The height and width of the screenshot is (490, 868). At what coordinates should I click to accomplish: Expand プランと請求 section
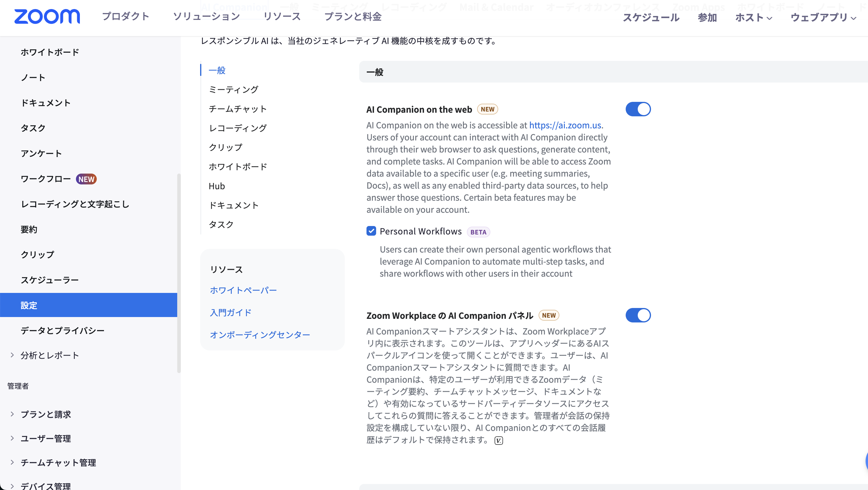click(x=12, y=414)
